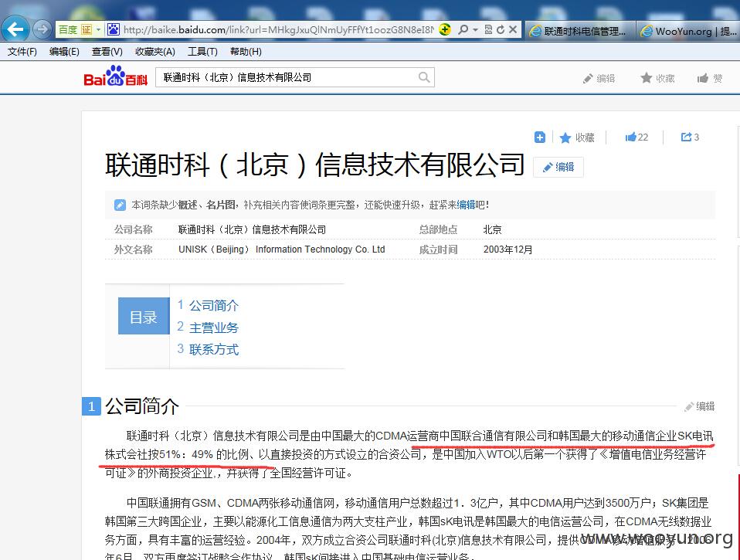Open the 百度 certificate badge dropdown
The image size is (740, 560).
(98, 29)
